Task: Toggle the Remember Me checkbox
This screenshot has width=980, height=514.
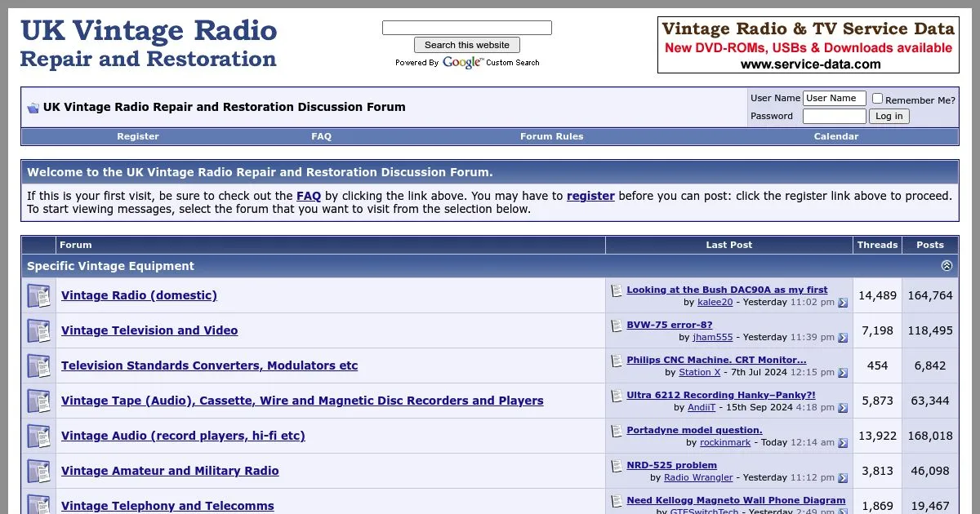Action: [x=877, y=99]
